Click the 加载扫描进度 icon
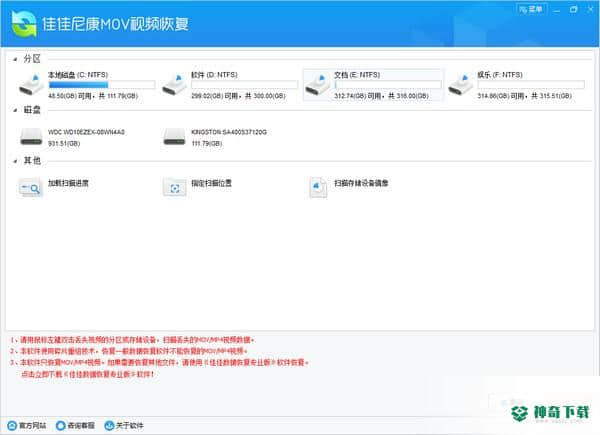Screen dimensions: 600x435 coord(31,187)
